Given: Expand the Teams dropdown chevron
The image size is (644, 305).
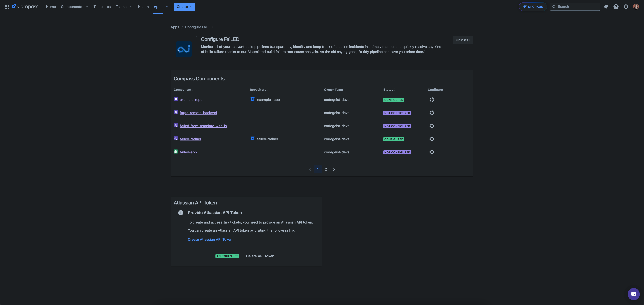Looking at the screenshot, I should 131,7.
